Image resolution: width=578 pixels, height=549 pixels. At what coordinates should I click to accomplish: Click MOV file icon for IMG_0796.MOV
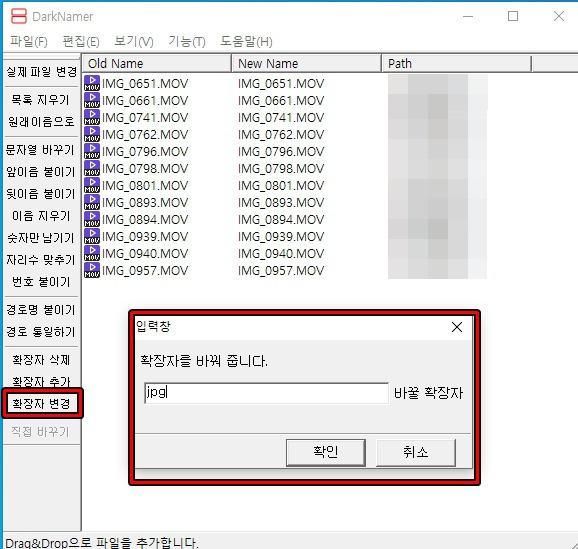(x=92, y=151)
